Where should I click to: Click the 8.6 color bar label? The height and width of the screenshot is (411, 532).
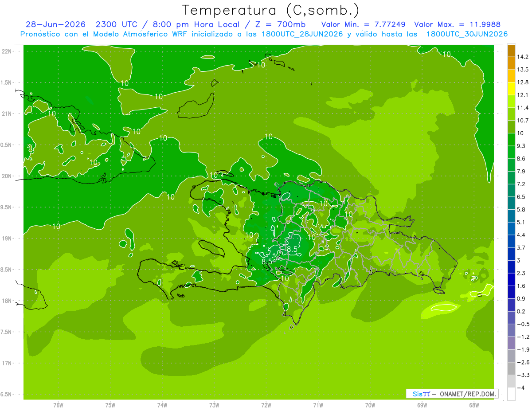coord(521,159)
